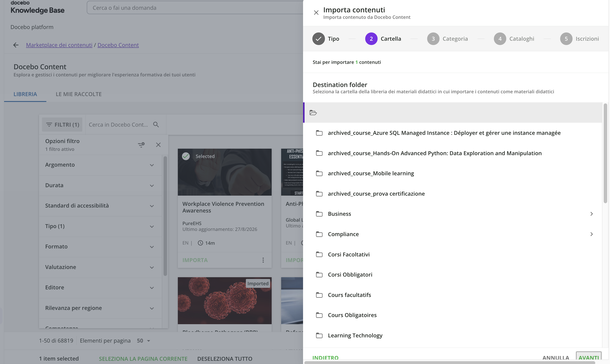The width and height of the screenshot is (610, 364).
Task: Click DESELEZIONA TUTTO
Action: (x=225, y=359)
